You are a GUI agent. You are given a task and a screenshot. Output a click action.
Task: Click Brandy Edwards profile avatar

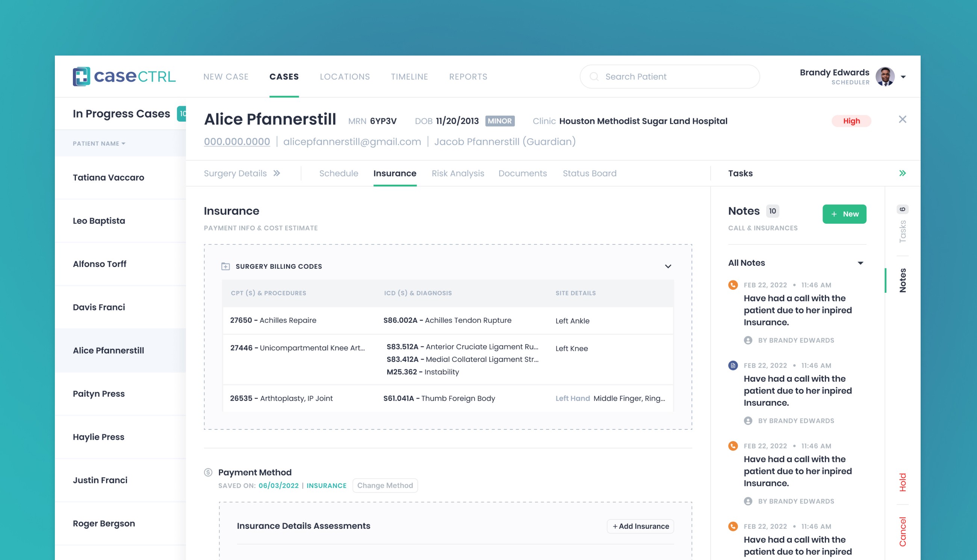[x=885, y=77]
